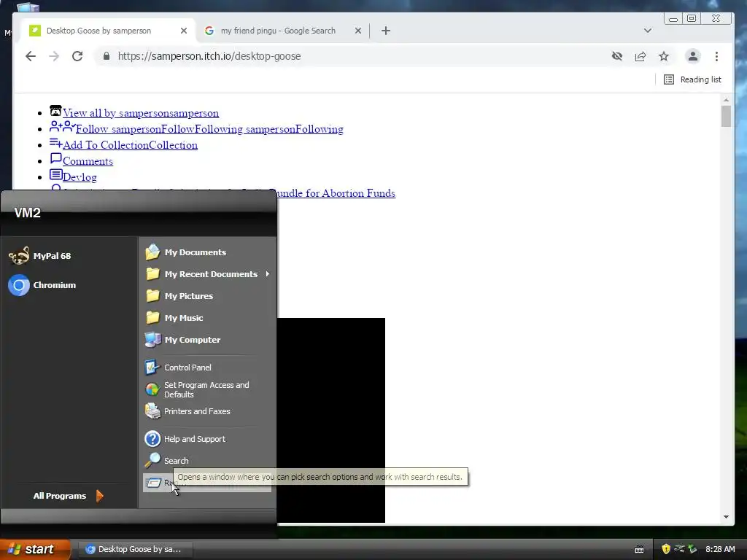Open View all by samperson link
747x560 pixels.
[141, 113]
